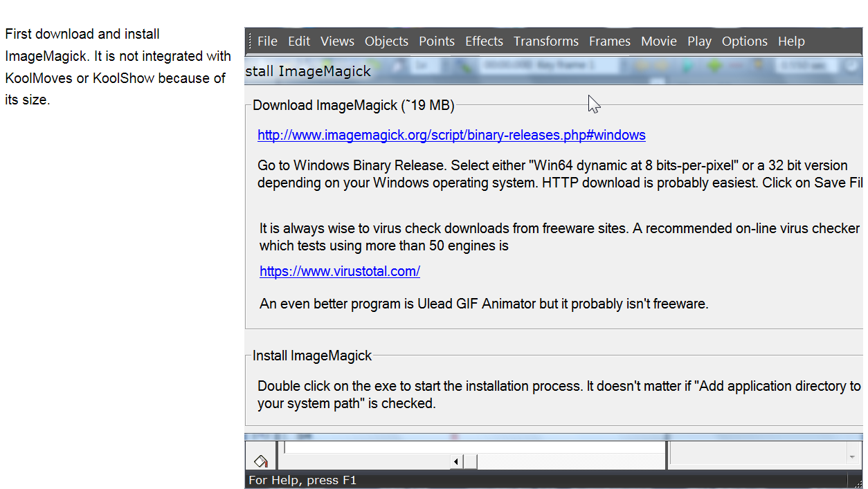The width and height of the screenshot is (868, 489).
Task: Open the Frames menu
Action: tap(610, 41)
